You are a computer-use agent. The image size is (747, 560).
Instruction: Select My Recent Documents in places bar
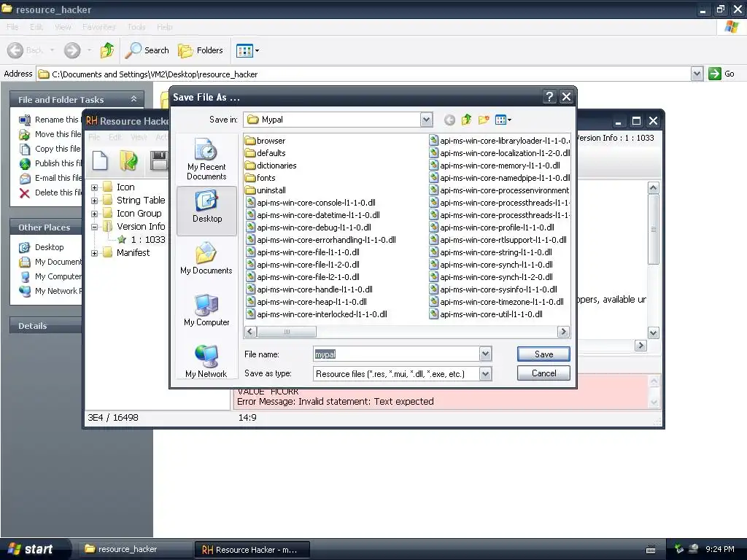tap(206, 160)
